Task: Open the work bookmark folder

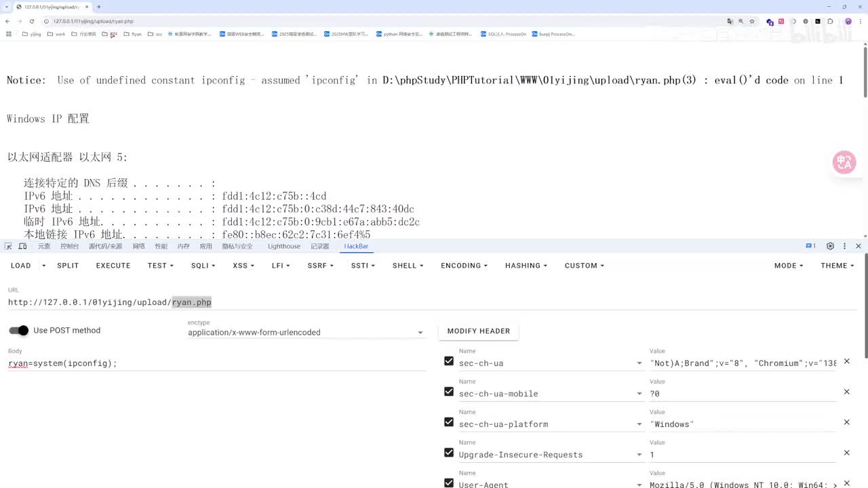Action: tap(56, 34)
